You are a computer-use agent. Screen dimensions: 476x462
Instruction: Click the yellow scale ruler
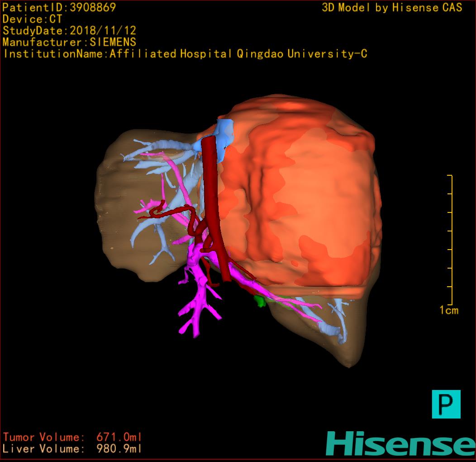(451, 240)
